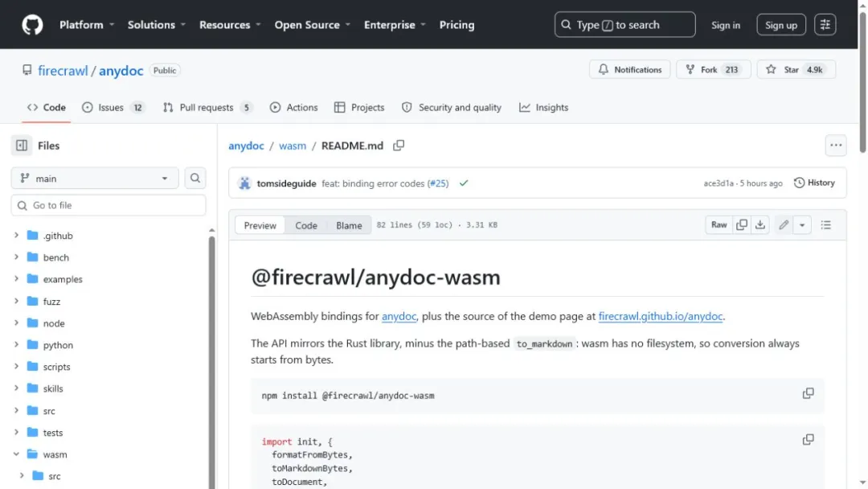This screenshot has width=868, height=489.
Task: Download the raw file
Action: (760, 225)
